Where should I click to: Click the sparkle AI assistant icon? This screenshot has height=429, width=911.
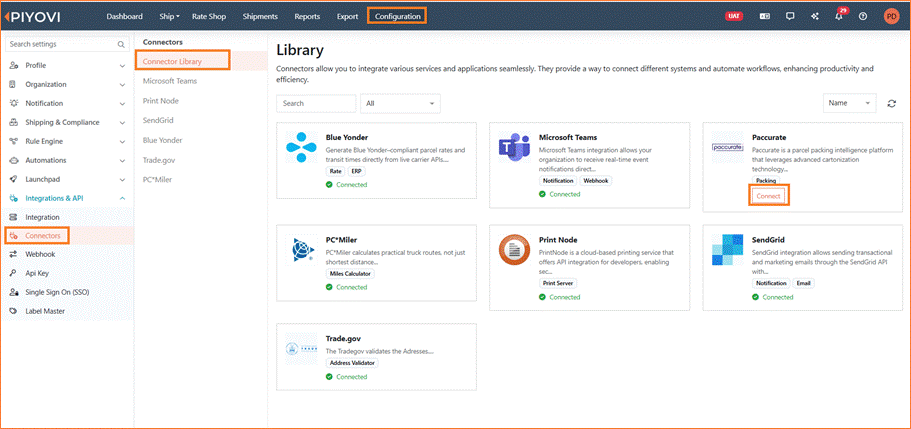tap(815, 16)
